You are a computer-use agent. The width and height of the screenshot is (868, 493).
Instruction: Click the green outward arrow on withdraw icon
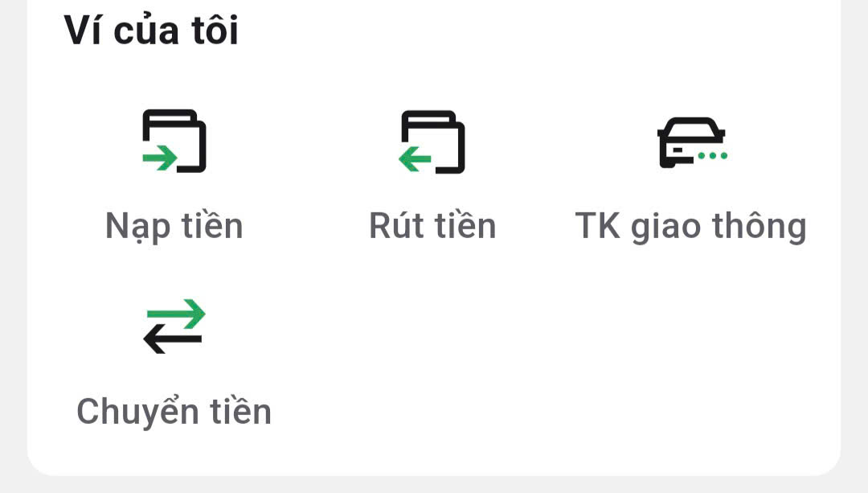tap(416, 159)
